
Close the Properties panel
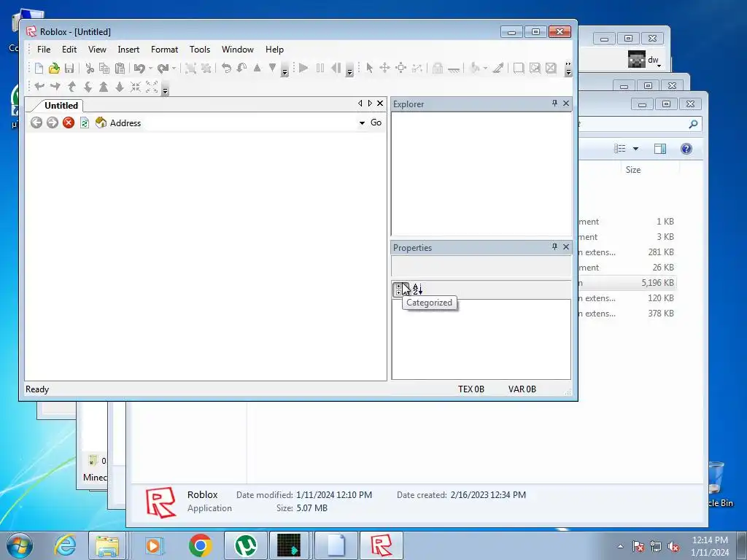566,246
